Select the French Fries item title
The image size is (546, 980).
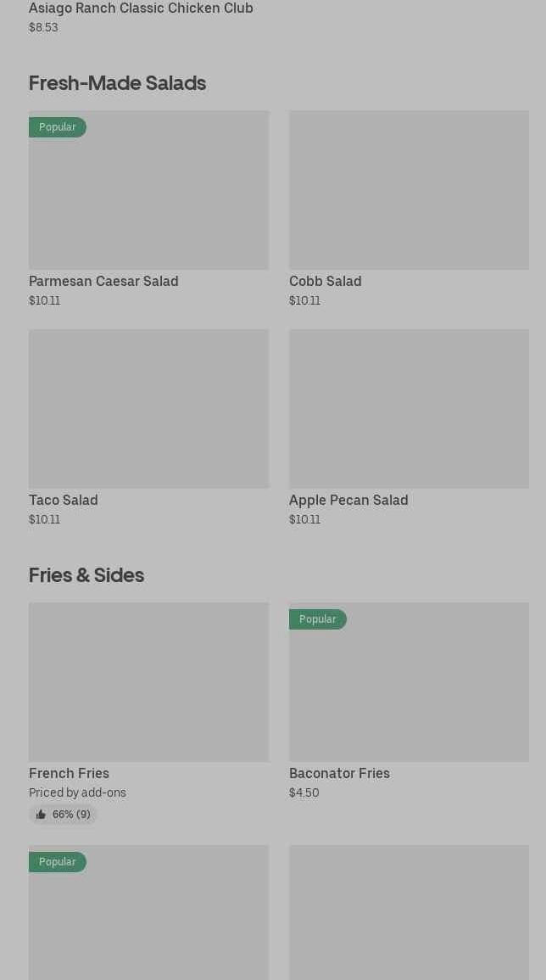[69, 773]
